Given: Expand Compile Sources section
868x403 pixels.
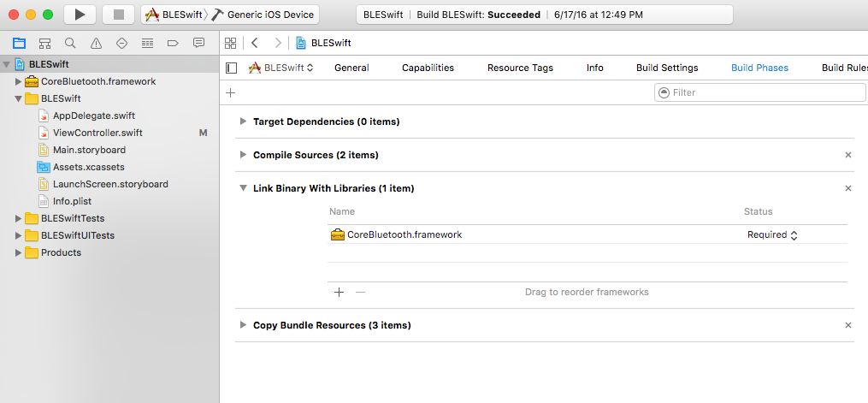Looking at the screenshot, I should 243,155.
